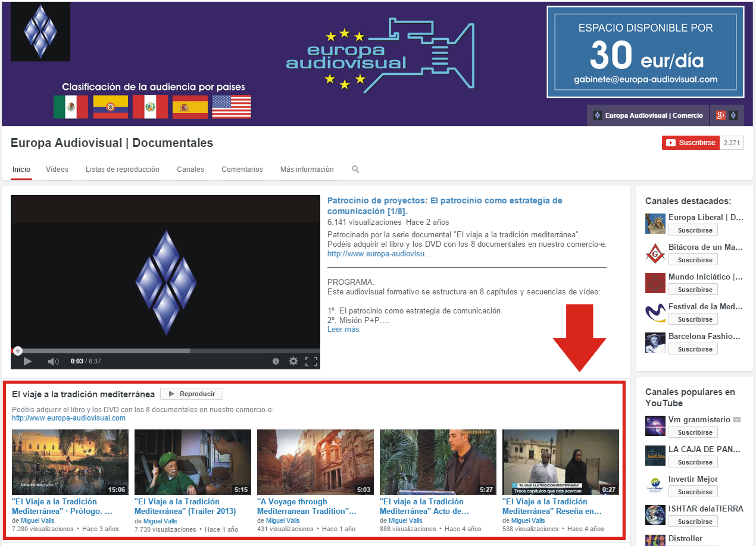Click the Festival de la Med... channel icon

655,313
